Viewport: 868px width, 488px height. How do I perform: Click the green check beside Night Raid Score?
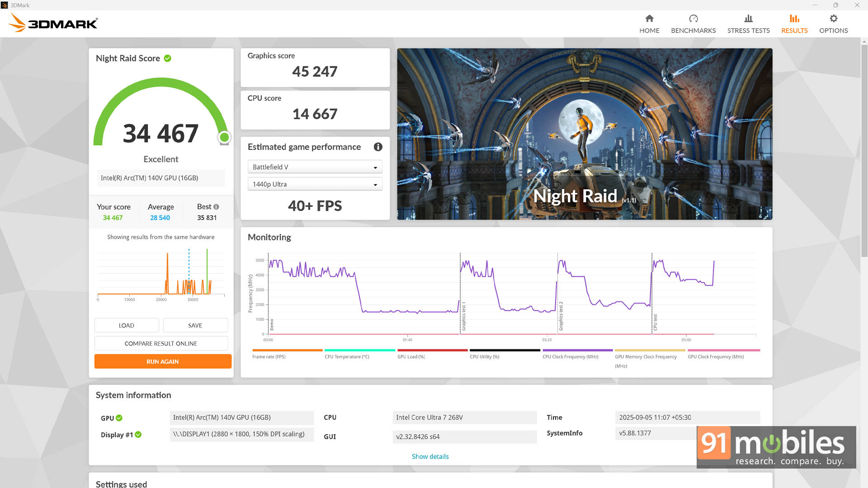click(x=167, y=58)
